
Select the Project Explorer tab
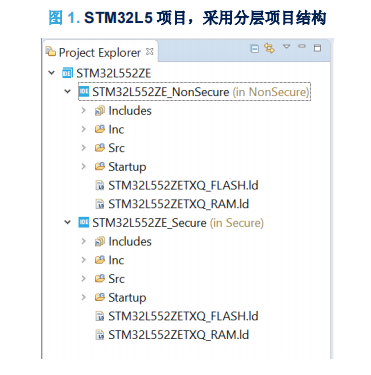click(x=100, y=52)
